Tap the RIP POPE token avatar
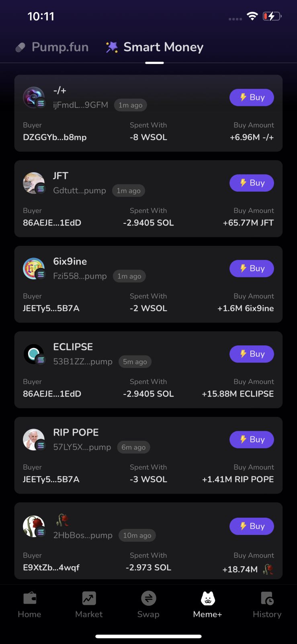This screenshot has height=644, width=297. tap(34, 440)
